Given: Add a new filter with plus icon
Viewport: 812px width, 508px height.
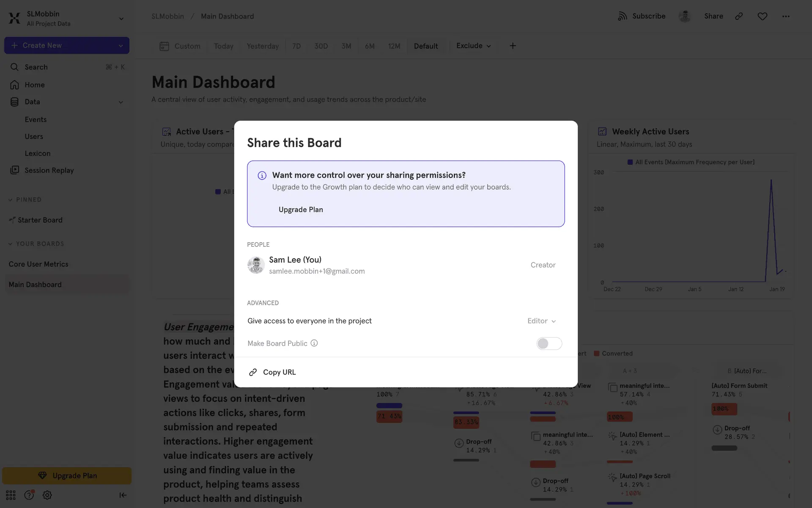Looking at the screenshot, I should coord(513,46).
